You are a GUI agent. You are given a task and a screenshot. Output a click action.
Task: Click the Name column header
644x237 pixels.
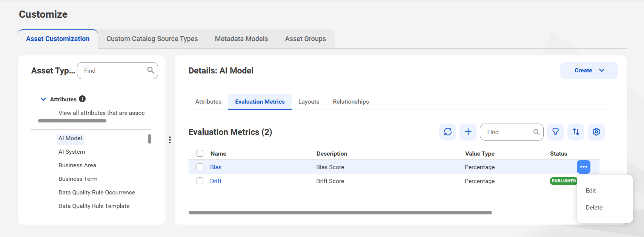(x=218, y=154)
